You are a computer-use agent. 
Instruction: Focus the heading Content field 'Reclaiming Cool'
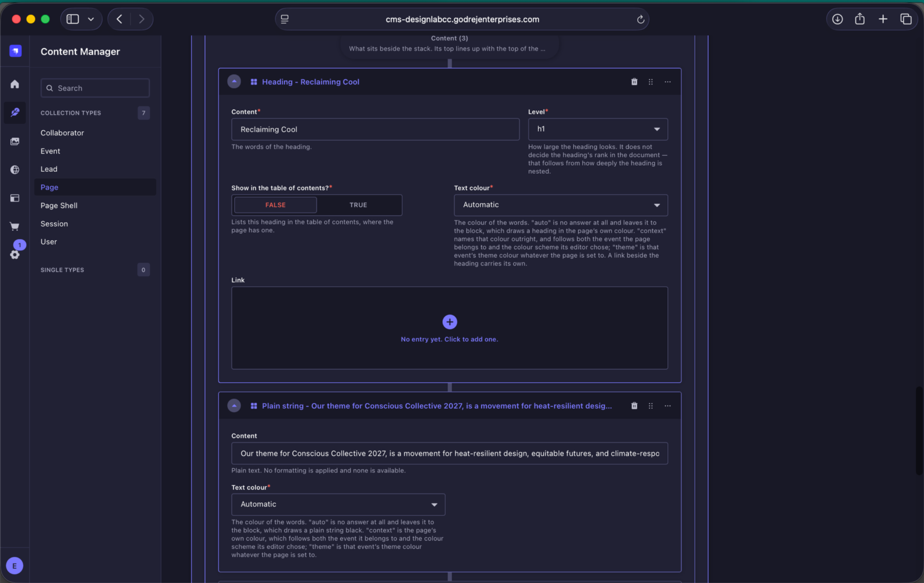(x=375, y=129)
